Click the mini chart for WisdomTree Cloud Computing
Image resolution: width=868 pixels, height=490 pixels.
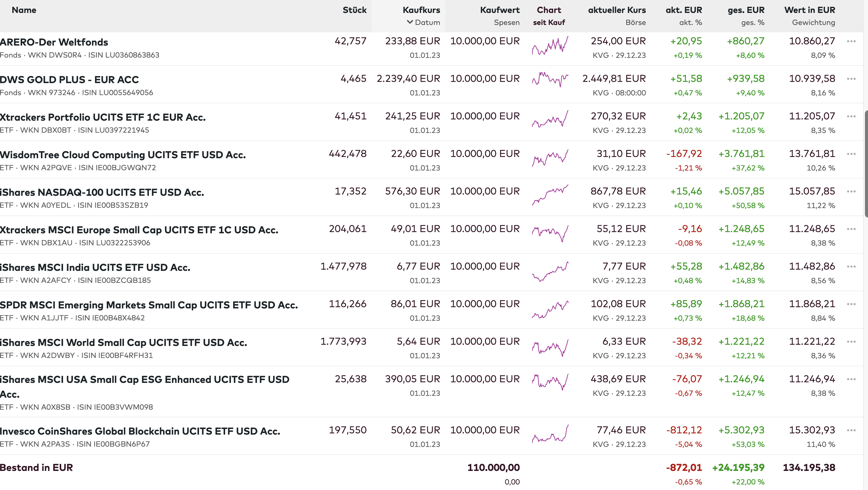(550, 158)
